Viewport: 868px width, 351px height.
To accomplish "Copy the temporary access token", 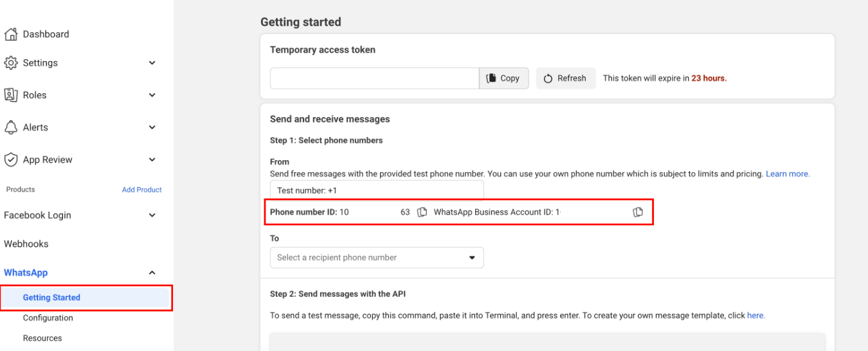I will pyautogui.click(x=503, y=78).
